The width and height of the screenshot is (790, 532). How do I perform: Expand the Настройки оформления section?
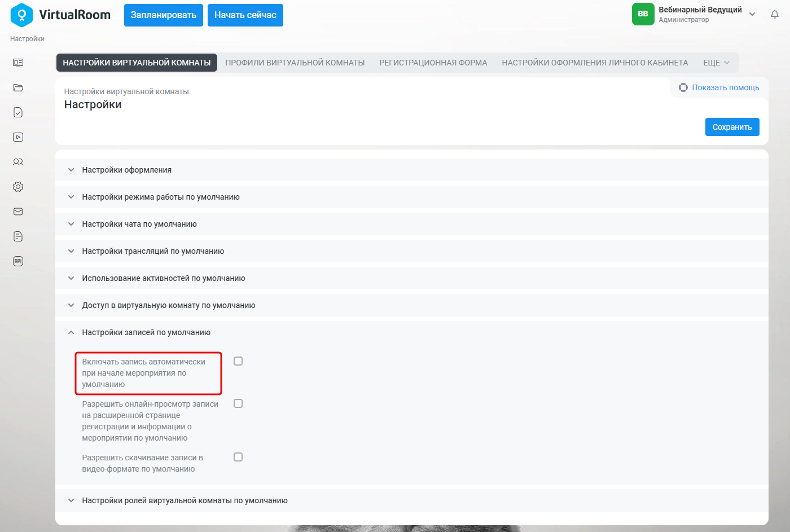[412, 170]
